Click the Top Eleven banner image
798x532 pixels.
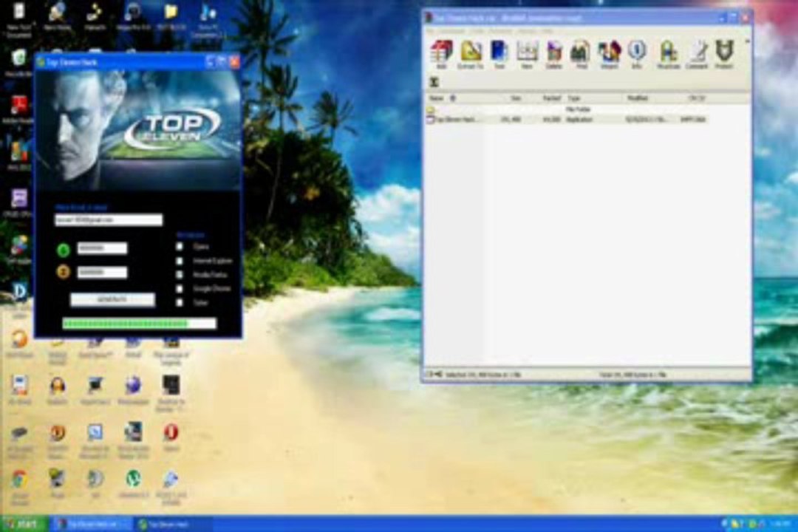point(138,130)
